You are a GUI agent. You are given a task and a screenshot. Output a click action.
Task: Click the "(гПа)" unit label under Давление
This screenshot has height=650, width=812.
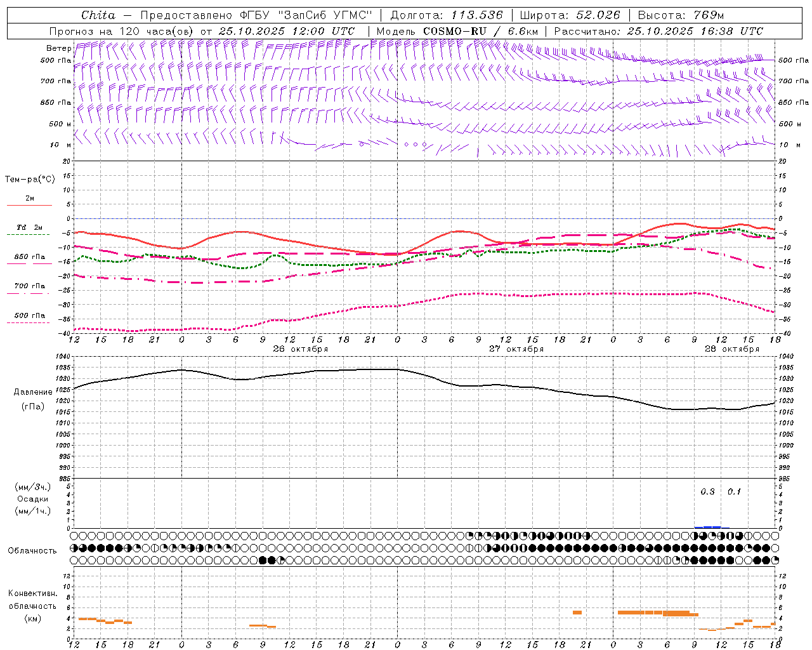pos(33,407)
